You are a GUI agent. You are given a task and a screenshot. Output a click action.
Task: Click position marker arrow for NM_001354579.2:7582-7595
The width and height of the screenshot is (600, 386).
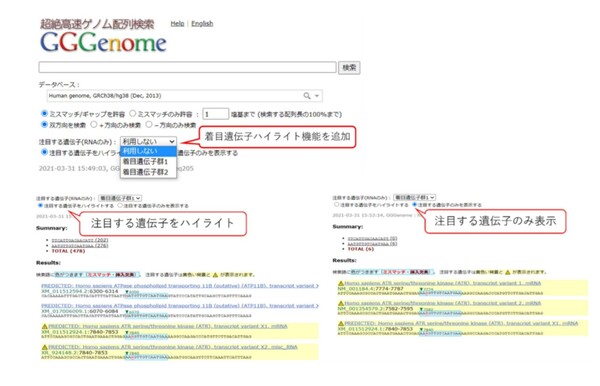pyautogui.click(x=421, y=309)
